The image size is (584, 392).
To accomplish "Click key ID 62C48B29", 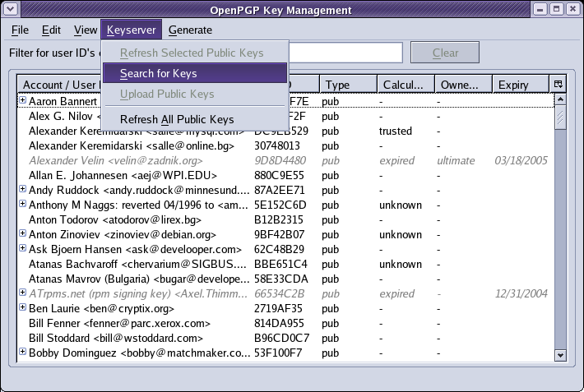I will pos(279,250).
